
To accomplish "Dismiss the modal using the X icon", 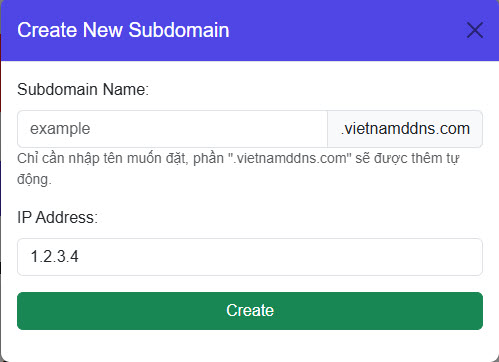I will (x=475, y=30).
